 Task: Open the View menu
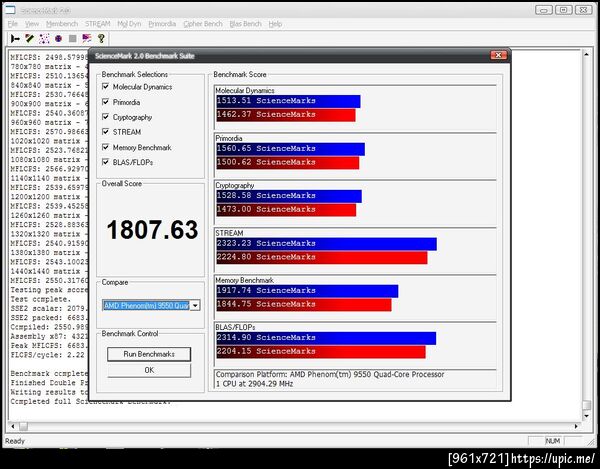(x=32, y=24)
